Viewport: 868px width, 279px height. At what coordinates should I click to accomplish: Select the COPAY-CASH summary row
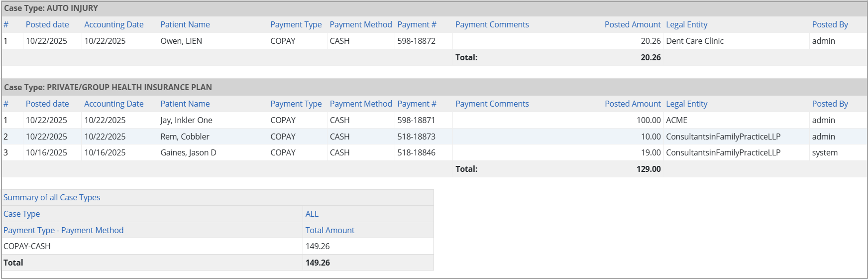tap(27, 246)
